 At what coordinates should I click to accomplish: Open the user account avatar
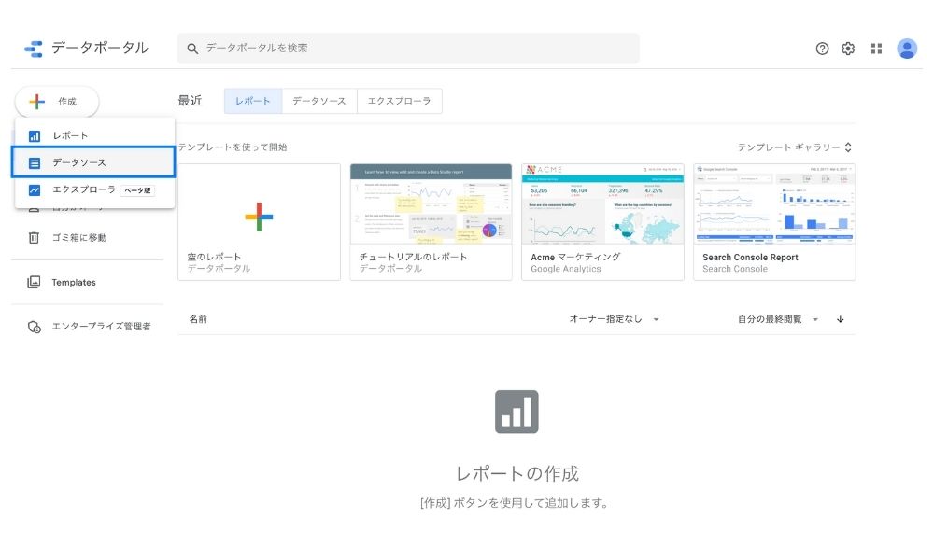(907, 49)
